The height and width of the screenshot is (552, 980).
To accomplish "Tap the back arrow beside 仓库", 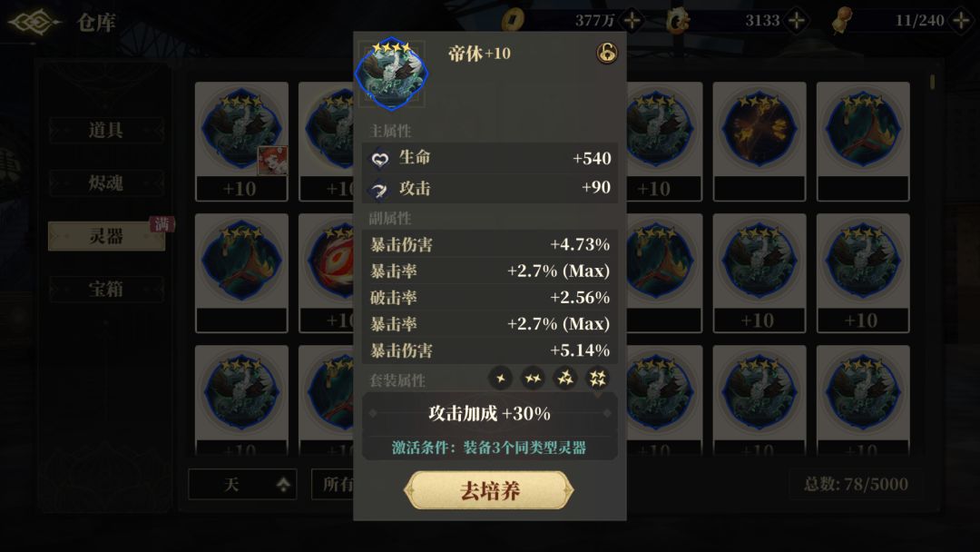I will pyautogui.click(x=34, y=22).
